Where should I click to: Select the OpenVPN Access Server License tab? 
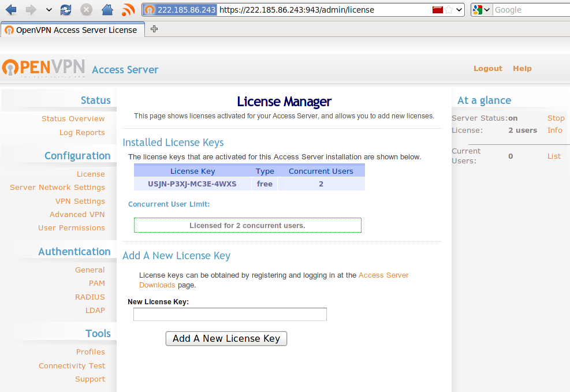coord(73,30)
